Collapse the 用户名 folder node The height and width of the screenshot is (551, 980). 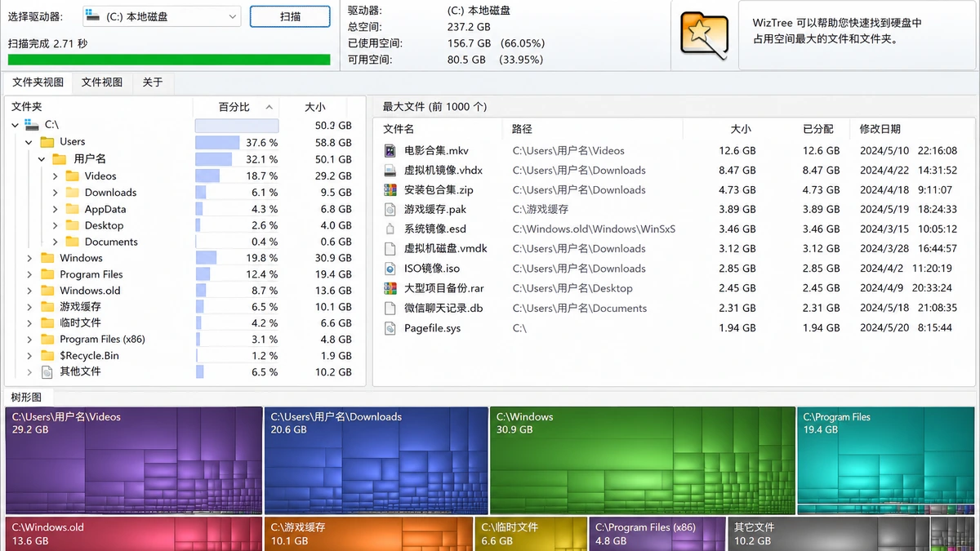(41, 159)
